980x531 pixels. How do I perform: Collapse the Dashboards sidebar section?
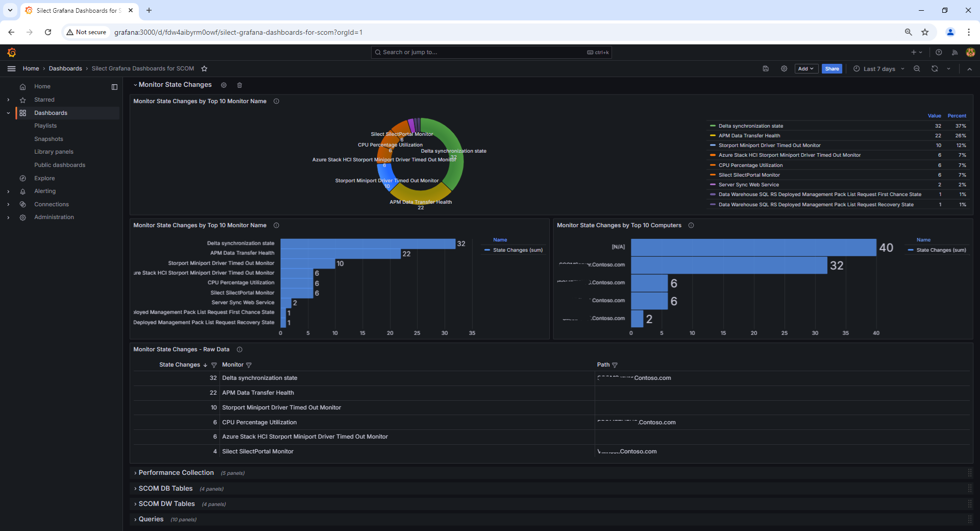pyautogui.click(x=8, y=113)
